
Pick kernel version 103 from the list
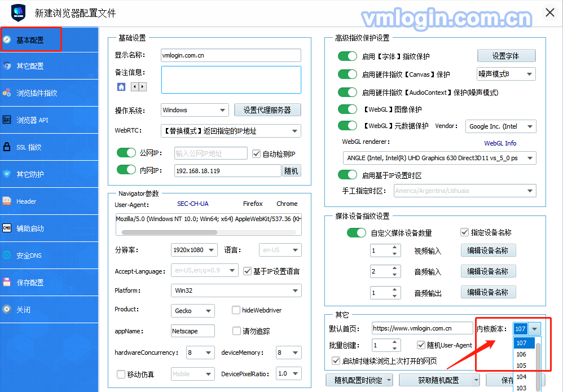coord(524,387)
